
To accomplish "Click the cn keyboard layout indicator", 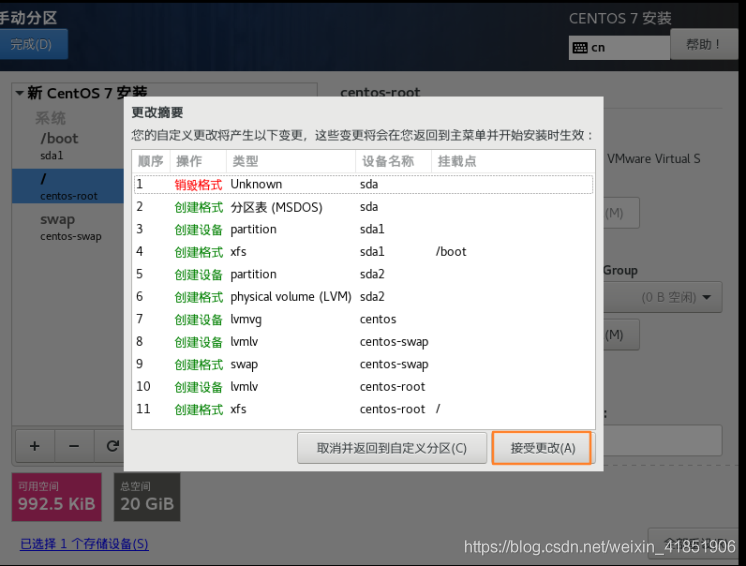I will (619, 48).
